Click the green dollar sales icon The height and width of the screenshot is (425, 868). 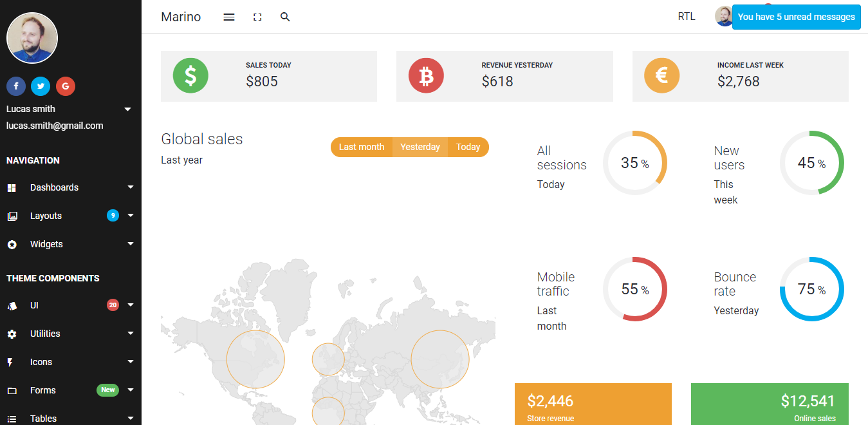(x=190, y=76)
